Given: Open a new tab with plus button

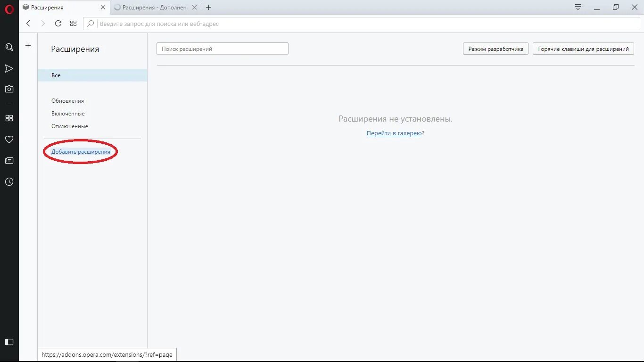Looking at the screenshot, I should click(209, 7).
